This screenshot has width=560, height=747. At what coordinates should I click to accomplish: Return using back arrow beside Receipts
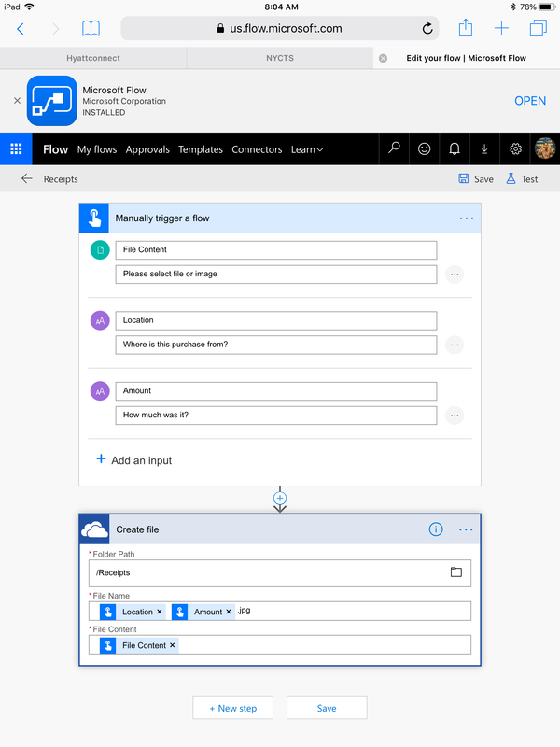(x=27, y=178)
